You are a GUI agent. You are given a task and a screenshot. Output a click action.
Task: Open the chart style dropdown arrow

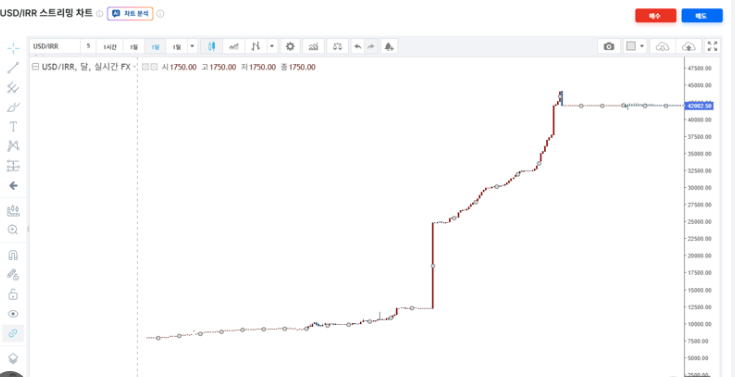pos(272,46)
